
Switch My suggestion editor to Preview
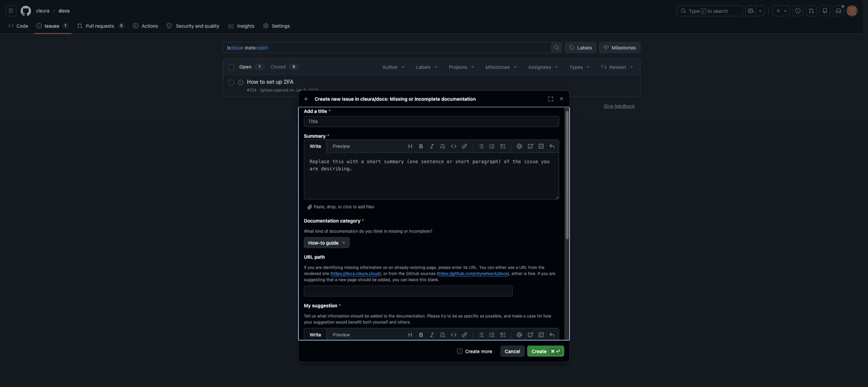(341, 335)
